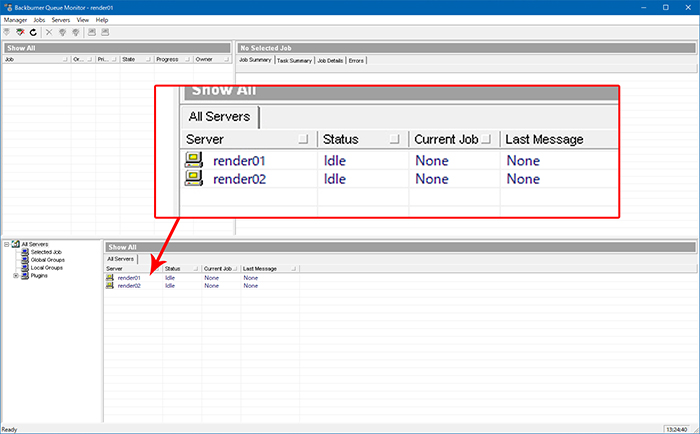Open the Owner column filter button
This screenshot has height=434, width=700.
click(226, 59)
